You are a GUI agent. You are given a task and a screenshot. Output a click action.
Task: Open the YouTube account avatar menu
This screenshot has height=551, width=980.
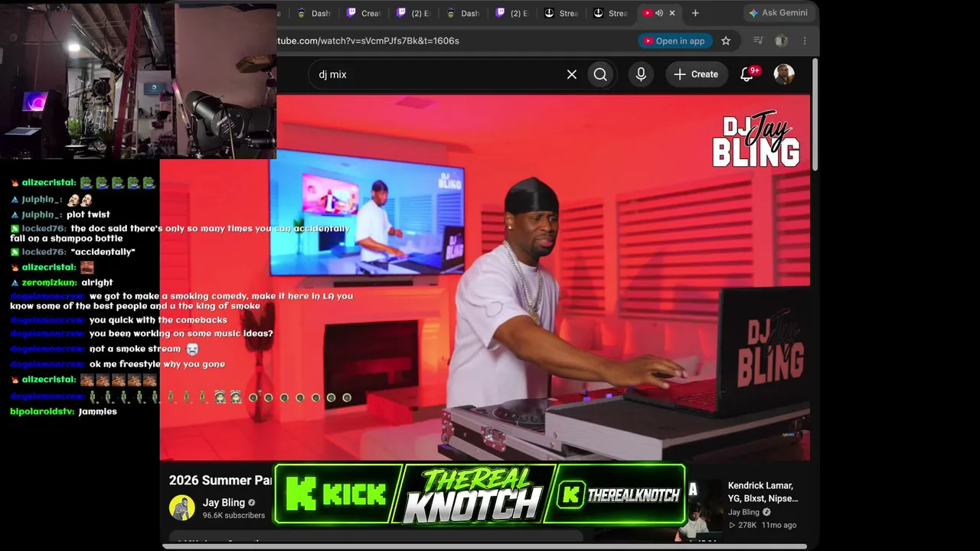tap(784, 74)
